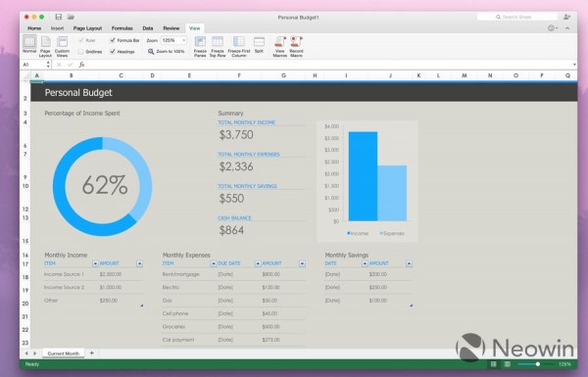Enable the Gridlines checkbox
This screenshot has height=377, width=588.
[x=80, y=52]
